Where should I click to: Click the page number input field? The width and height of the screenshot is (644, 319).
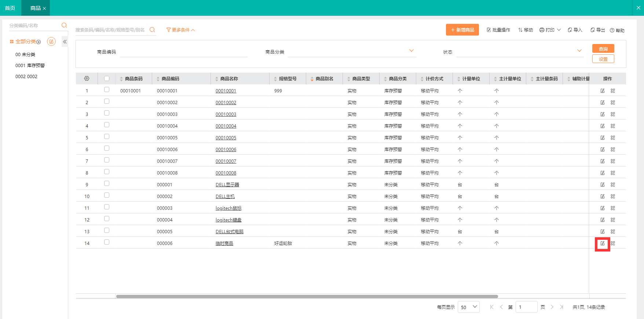click(526, 307)
